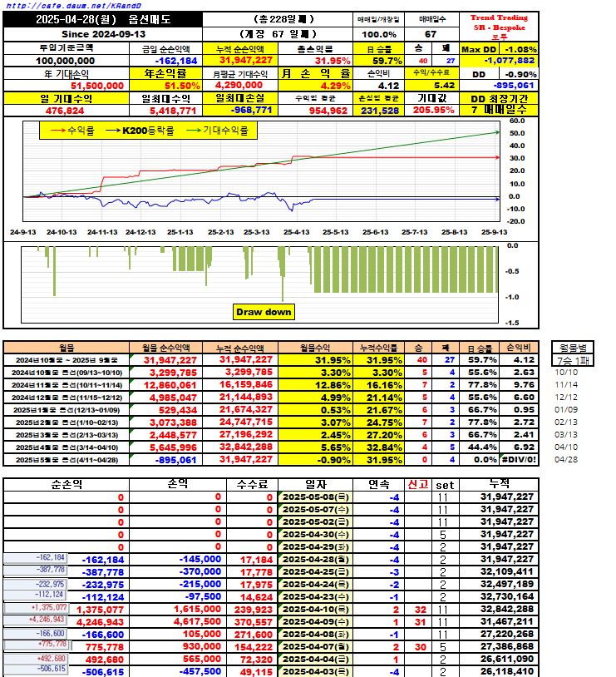Click the 2025-04-28 row date cell

(316, 560)
